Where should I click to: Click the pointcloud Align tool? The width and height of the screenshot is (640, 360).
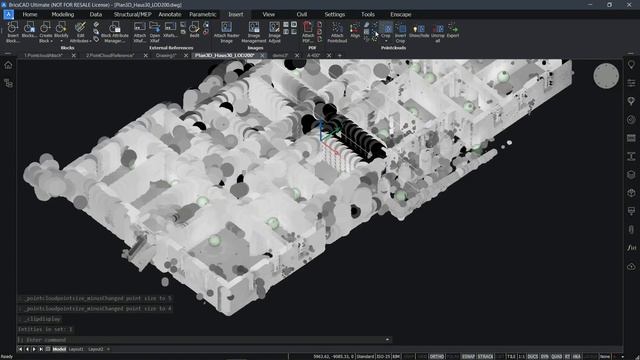point(355,30)
